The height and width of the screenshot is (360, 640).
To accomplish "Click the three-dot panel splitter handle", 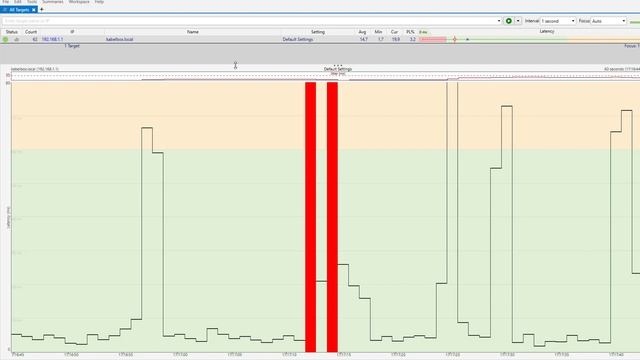I will click(338, 65).
